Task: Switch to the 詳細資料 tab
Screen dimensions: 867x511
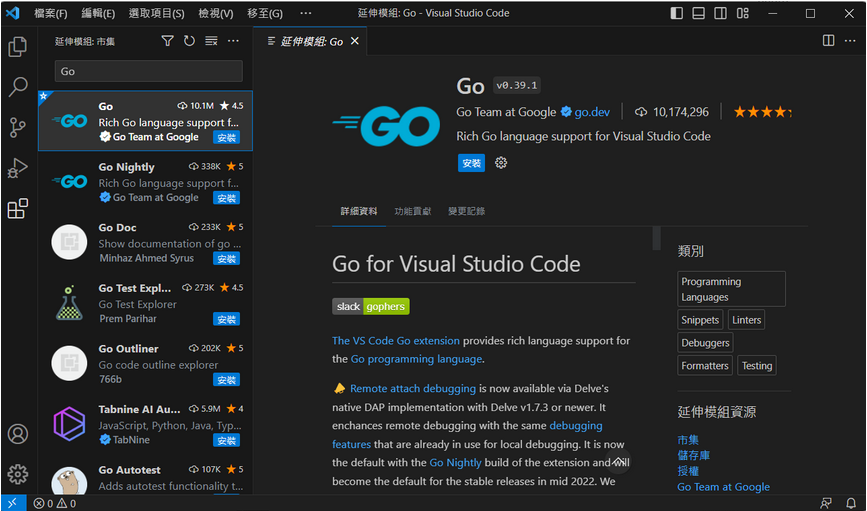Action: pos(359,211)
